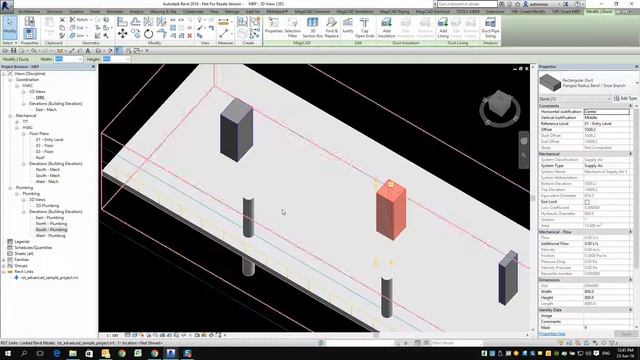Open the Windows Start menu

click(7, 353)
